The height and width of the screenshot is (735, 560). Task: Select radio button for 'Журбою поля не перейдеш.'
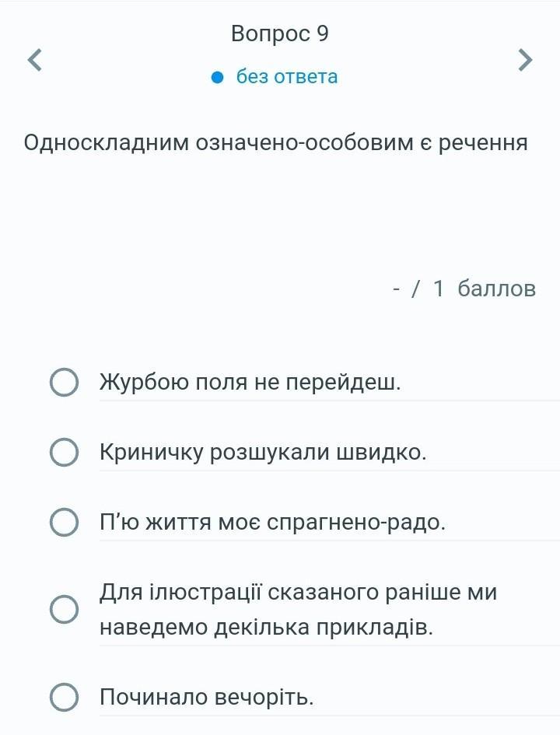[64, 383]
